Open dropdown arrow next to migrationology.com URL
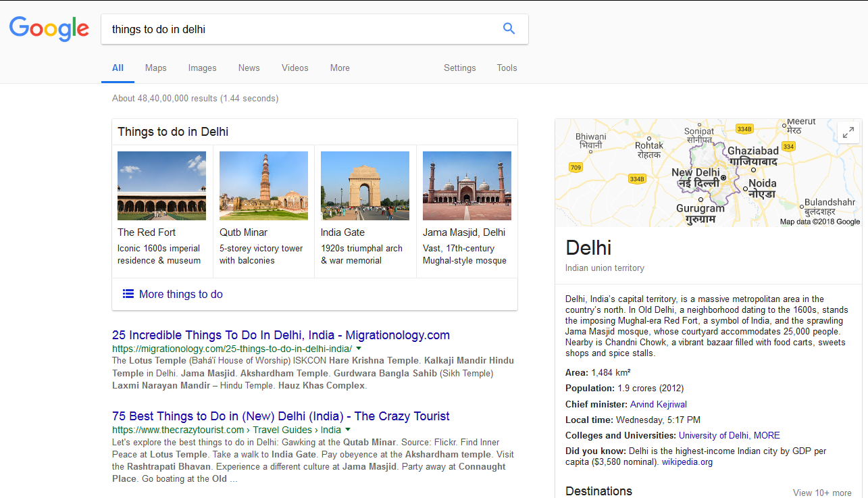This screenshot has height=498, width=868. (x=359, y=349)
